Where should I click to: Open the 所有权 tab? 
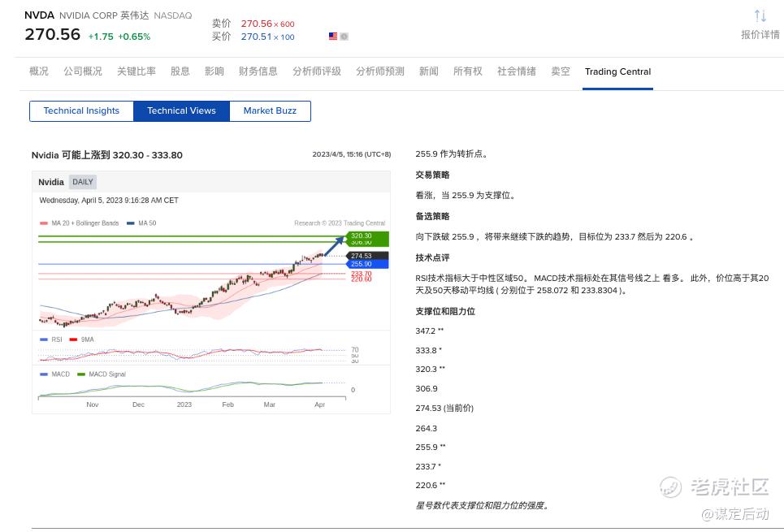[468, 71]
